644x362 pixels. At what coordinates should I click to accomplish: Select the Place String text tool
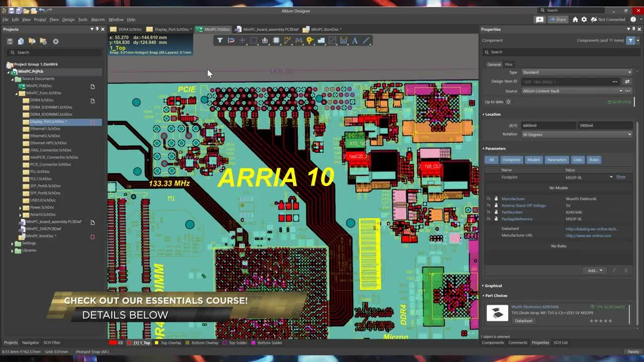(x=355, y=40)
